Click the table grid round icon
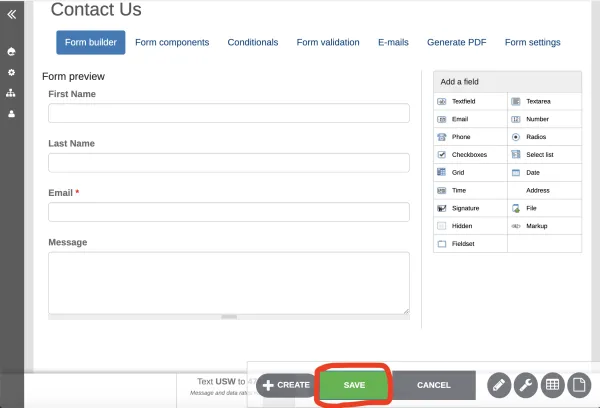The width and height of the screenshot is (600, 408). pos(553,385)
